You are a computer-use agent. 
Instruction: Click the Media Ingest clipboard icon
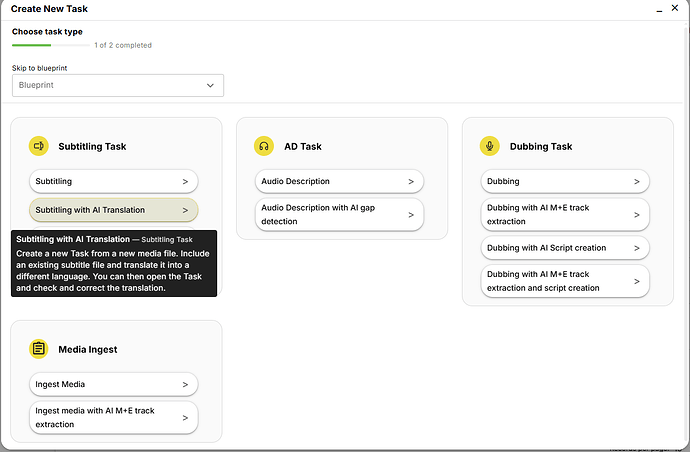click(39, 349)
